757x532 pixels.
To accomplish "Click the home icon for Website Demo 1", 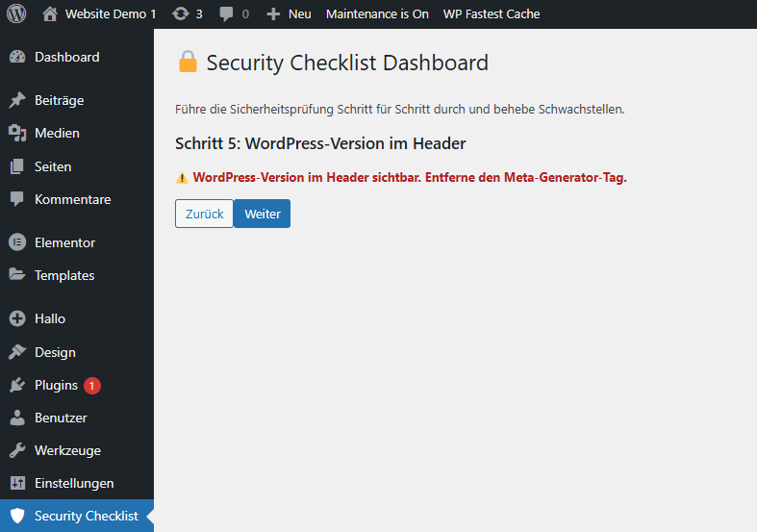I will point(51,14).
